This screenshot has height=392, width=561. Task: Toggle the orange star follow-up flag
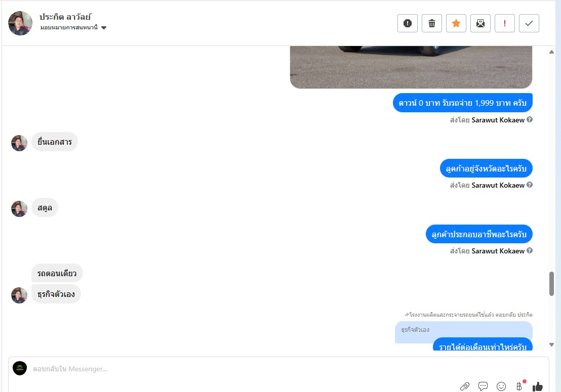pyautogui.click(x=456, y=23)
